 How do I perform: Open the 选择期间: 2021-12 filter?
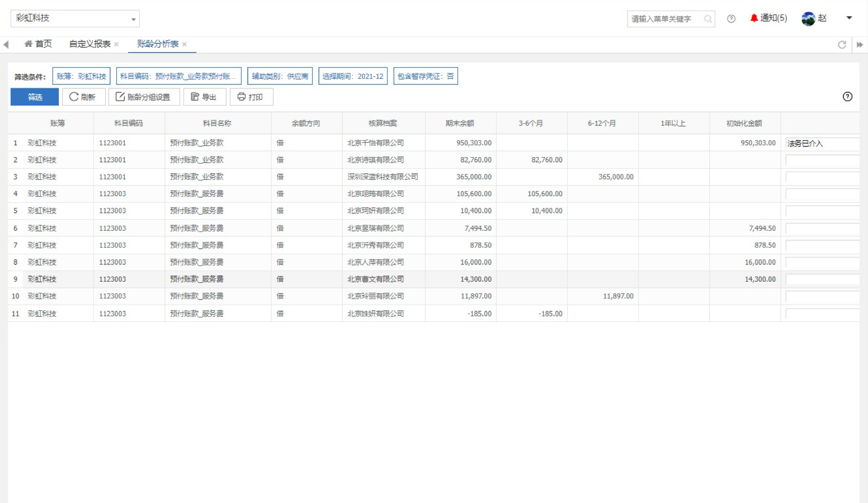(x=353, y=76)
